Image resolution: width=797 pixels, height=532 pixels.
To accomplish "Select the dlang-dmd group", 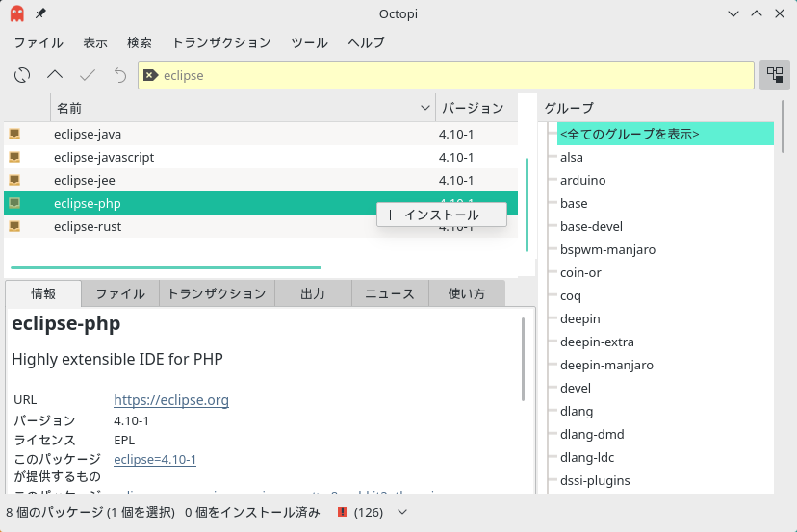I will 592,435.
